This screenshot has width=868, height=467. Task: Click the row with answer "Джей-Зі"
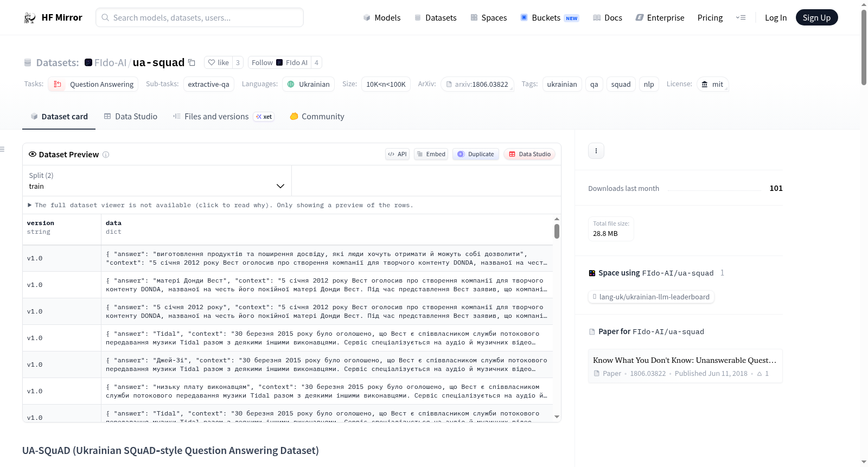288,364
